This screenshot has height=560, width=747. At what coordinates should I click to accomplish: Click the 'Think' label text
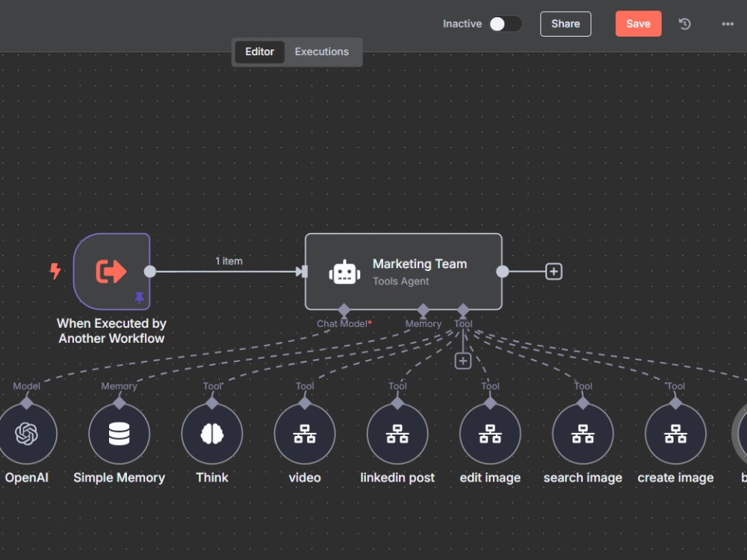pos(212,478)
